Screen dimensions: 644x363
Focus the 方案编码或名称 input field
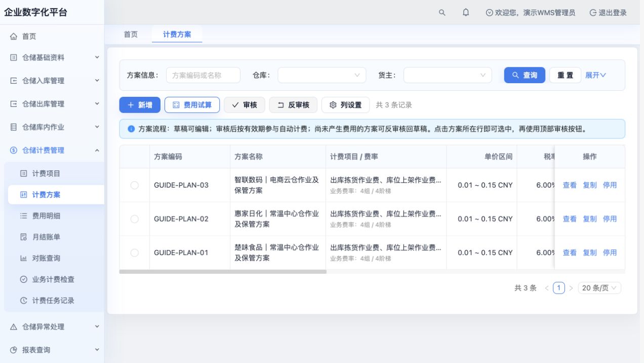[203, 75]
